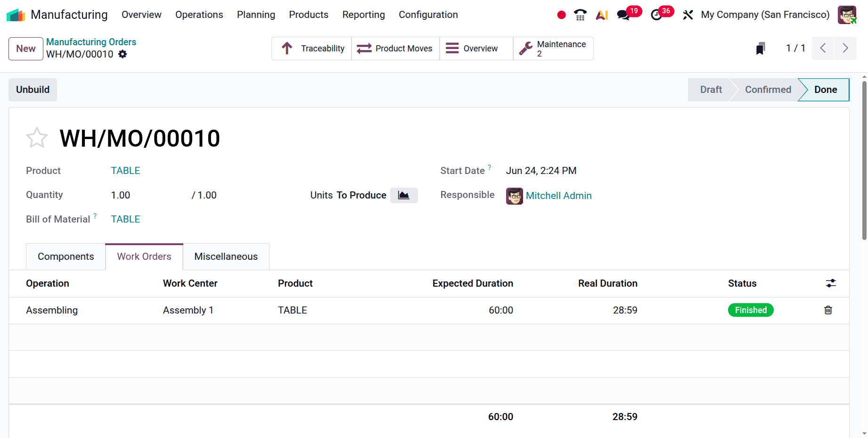The image size is (868, 438).
Task: Open the debug tools wrench icon
Action: pyautogui.click(x=688, y=15)
